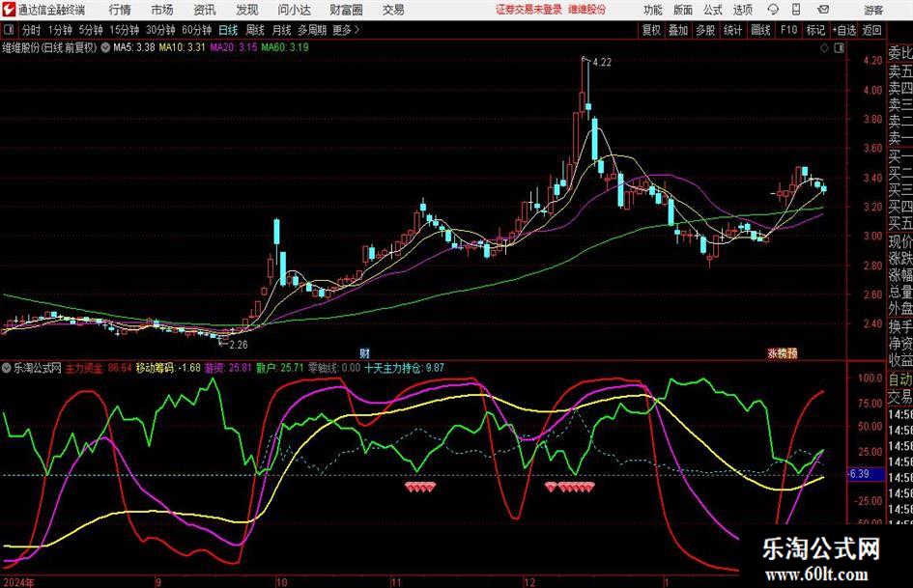Open the 选项 menu

click(x=742, y=10)
